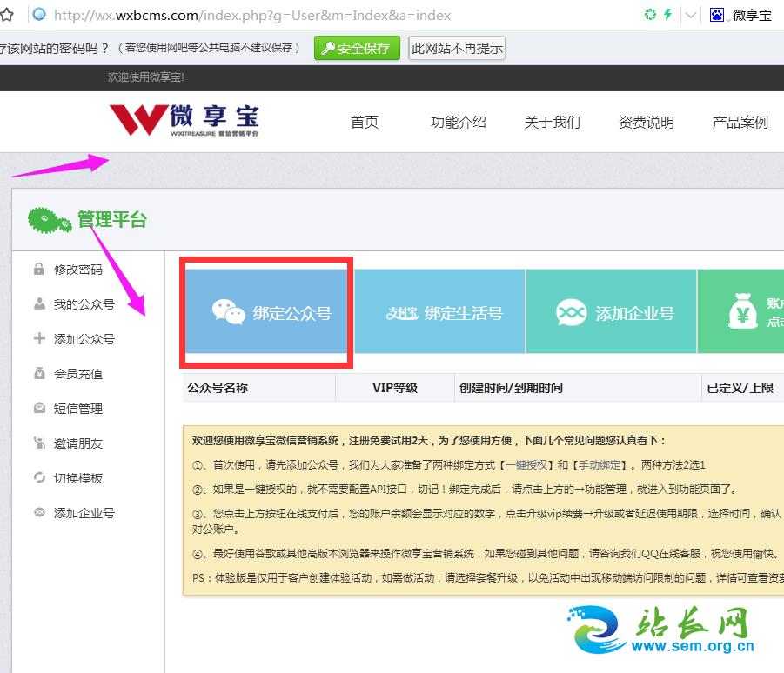Click the refresh icon beside 切换模板
Viewport: 784px width, 673px height.
point(39,477)
